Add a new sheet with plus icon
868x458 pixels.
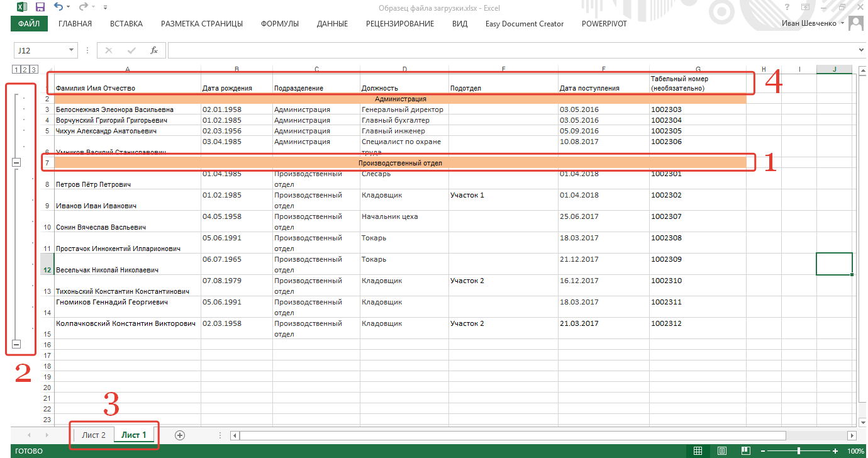180,435
